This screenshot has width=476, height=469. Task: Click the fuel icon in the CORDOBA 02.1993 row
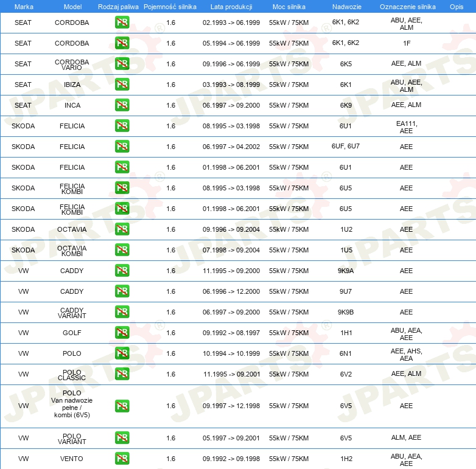122,23
